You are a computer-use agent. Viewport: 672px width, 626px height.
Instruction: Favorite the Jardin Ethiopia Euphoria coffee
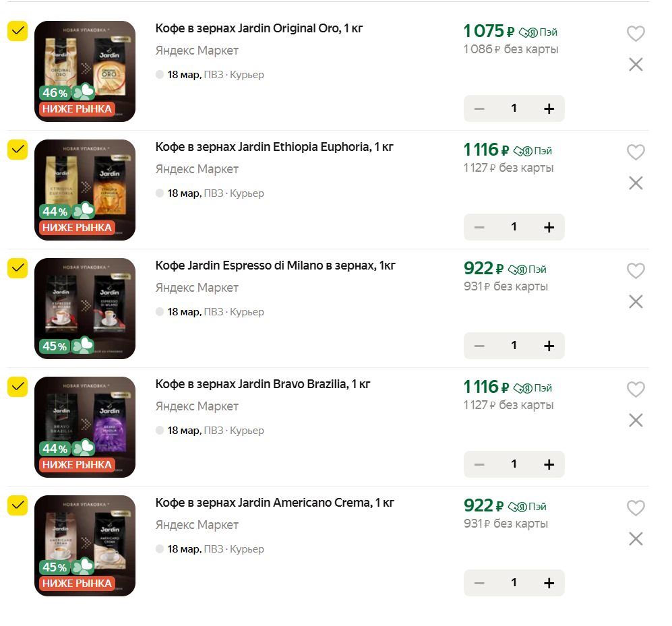click(636, 152)
